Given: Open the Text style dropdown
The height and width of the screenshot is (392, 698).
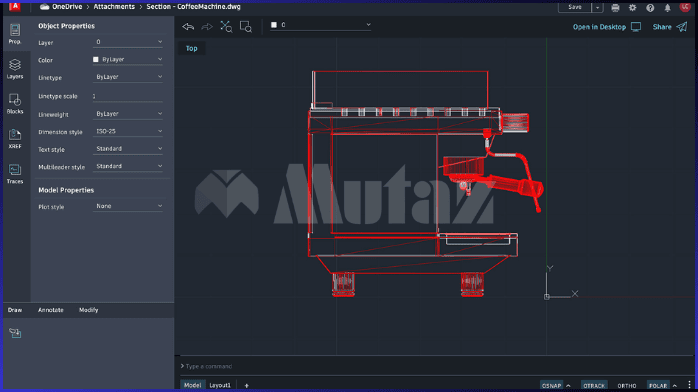Looking at the screenshot, I should point(128,149).
